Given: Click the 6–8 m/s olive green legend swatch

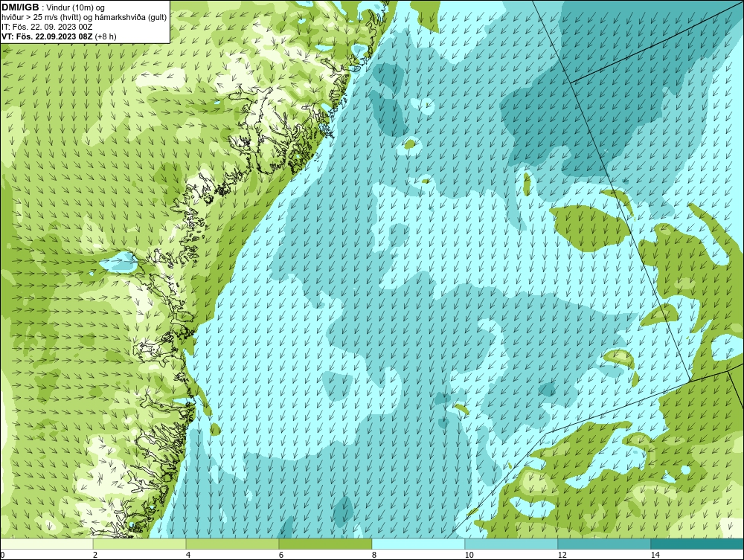Looking at the screenshot, I should pyautogui.click(x=326, y=544).
